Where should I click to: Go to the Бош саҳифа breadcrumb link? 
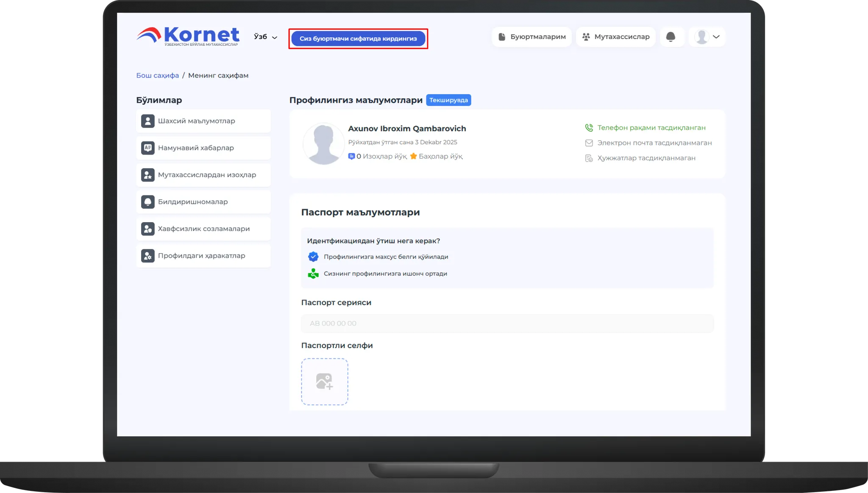157,75
